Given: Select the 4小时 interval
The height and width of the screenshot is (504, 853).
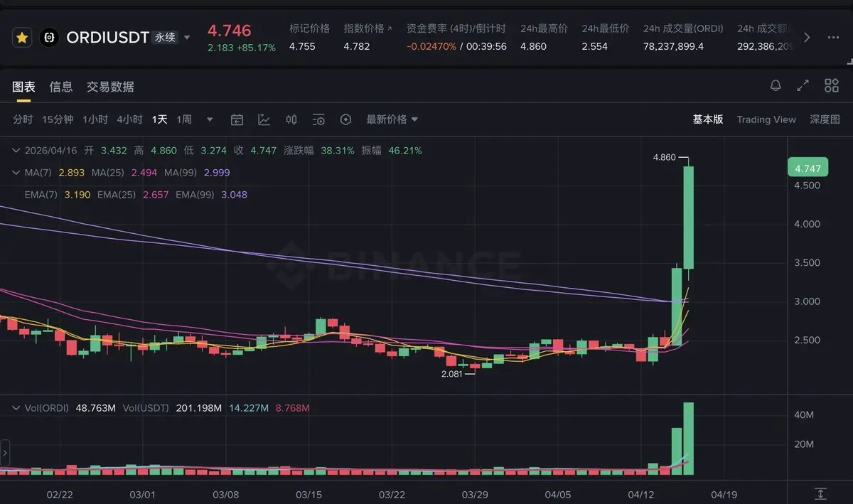Looking at the screenshot, I should pos(130,119).
